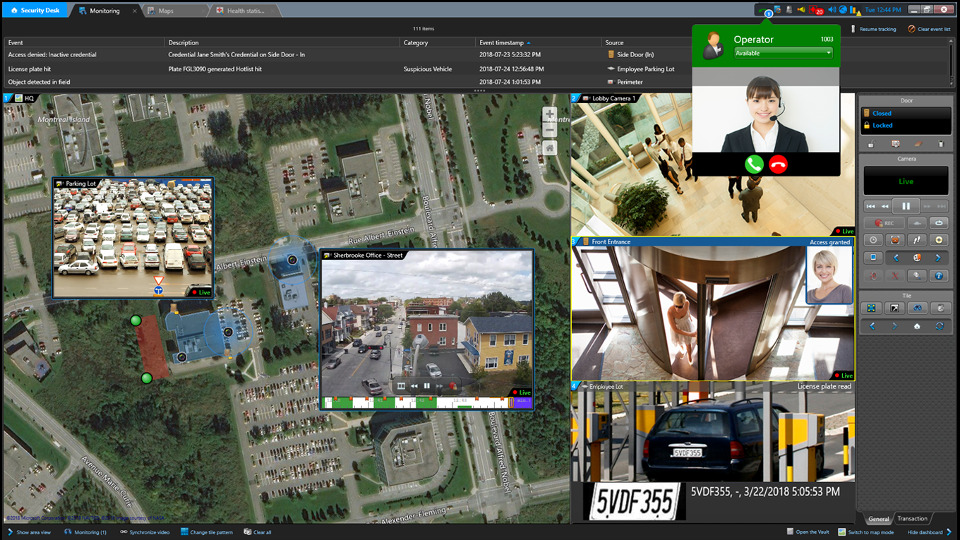
Task: Zoom in on the HQ map
Action: pyautogui.click(x=549, y=114)
